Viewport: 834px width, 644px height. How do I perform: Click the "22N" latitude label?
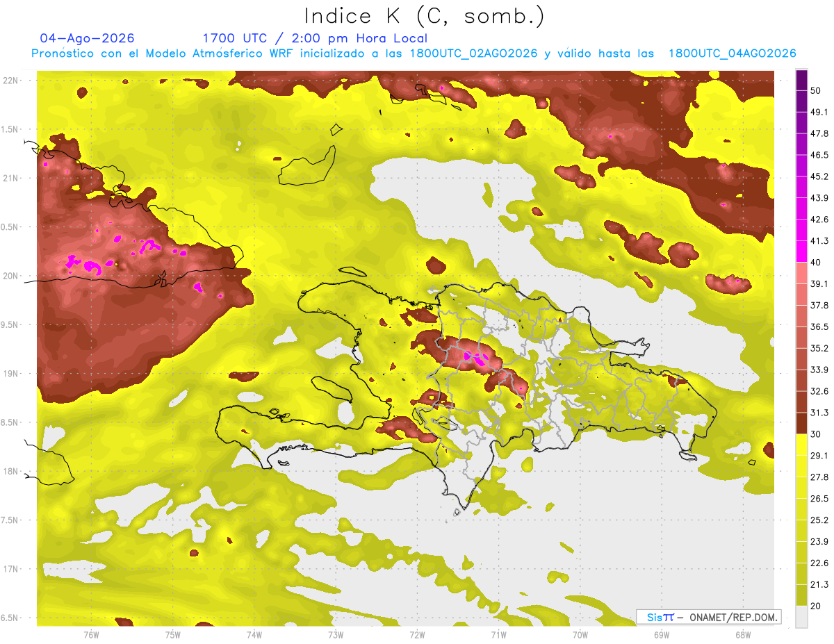tap(12, 80)
